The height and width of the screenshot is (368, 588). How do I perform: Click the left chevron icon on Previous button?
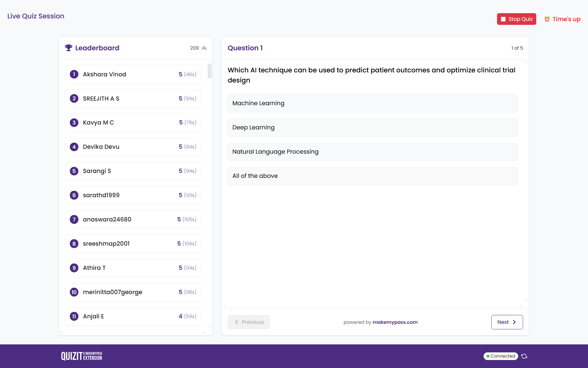point(236,322)
